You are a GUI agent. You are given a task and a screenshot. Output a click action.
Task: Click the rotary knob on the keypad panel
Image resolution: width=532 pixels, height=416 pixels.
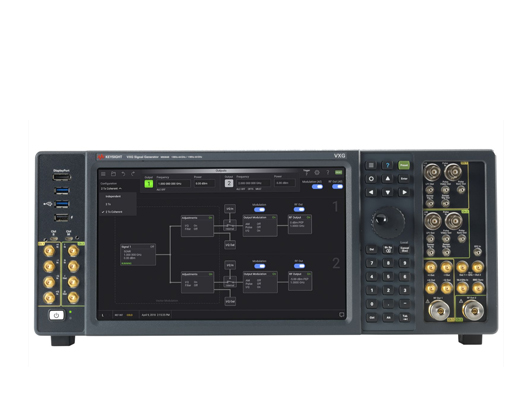tap(388, 222)
